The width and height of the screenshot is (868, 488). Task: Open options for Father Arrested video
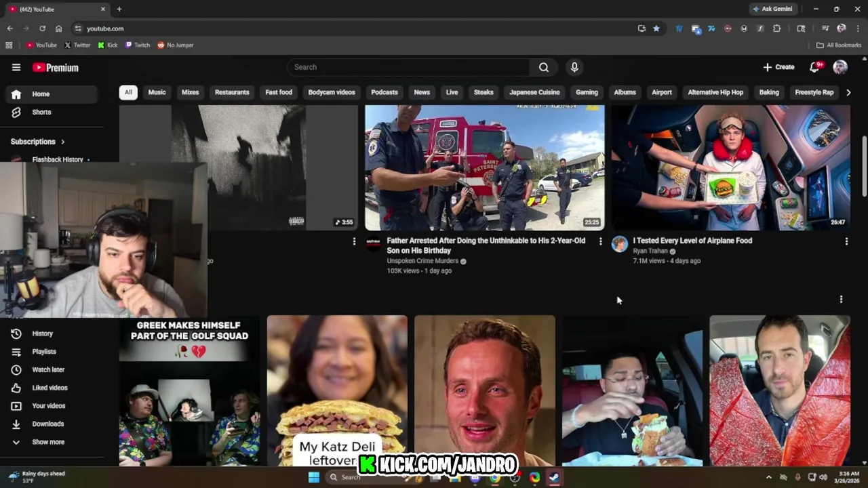(600, 241)
